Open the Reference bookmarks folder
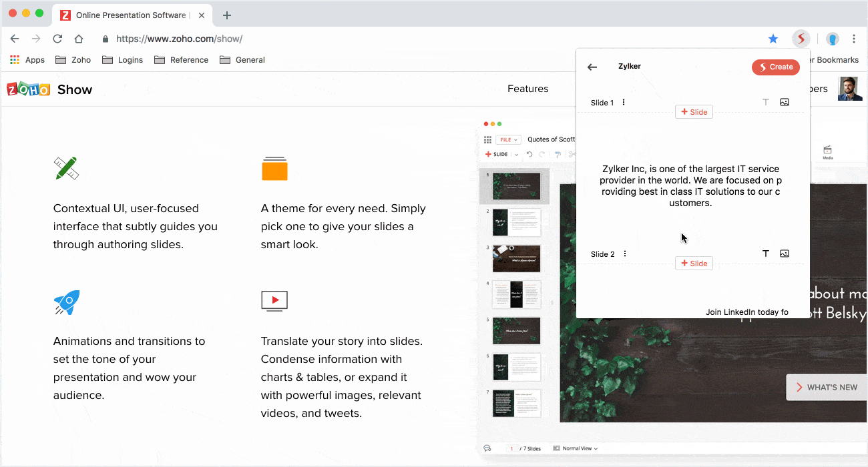 (182, 59)
